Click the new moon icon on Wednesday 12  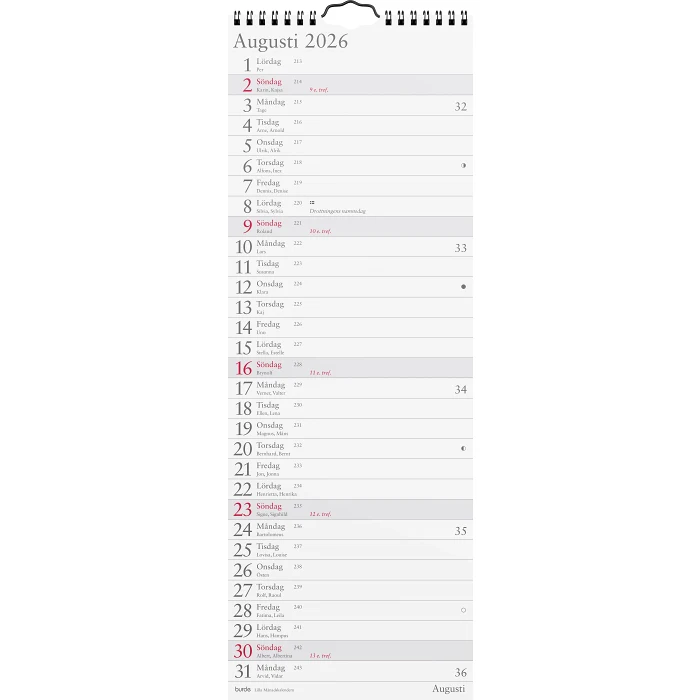463,287
